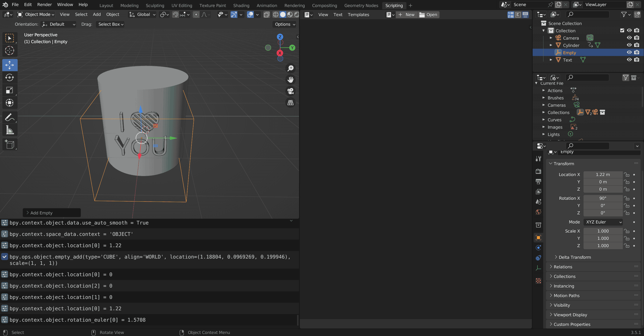The width and height of the screenshot is (644, 336).
Task: Open the Tool properties tab
Action: [x=538, y=159]
